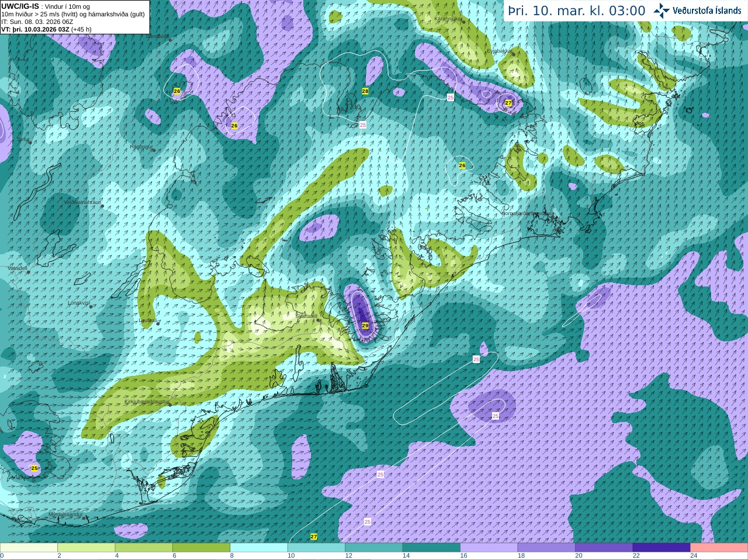Click the yellow 27 marker below Eyjabakkar
Screen dimensions: 748x560
pyautogui.click(x=508, y=102)
